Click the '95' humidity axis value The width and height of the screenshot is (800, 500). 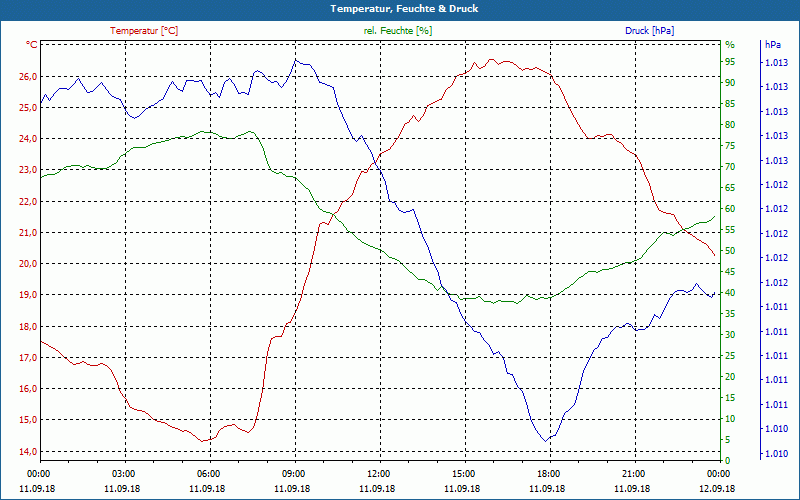coord(730,62)
